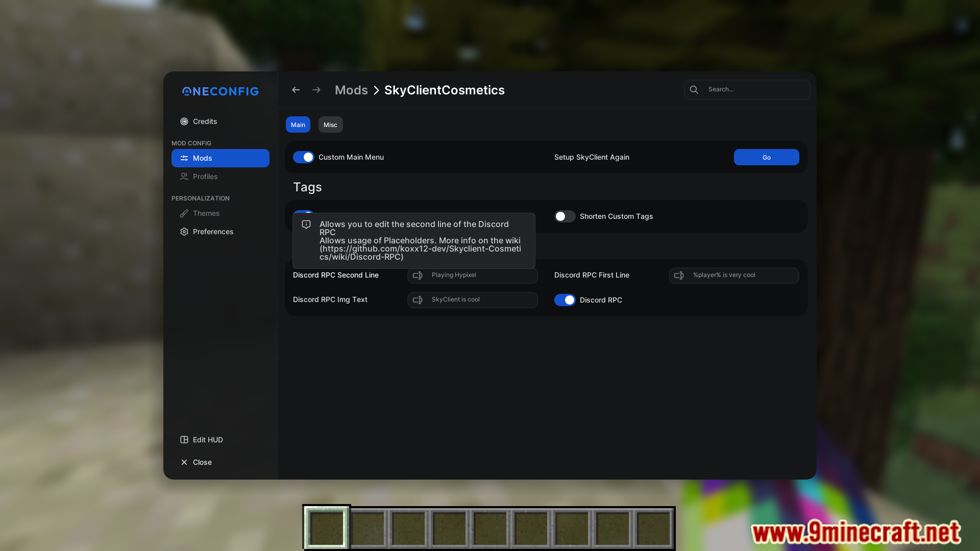Click the Themes brush icon

(x=184, y=213)
